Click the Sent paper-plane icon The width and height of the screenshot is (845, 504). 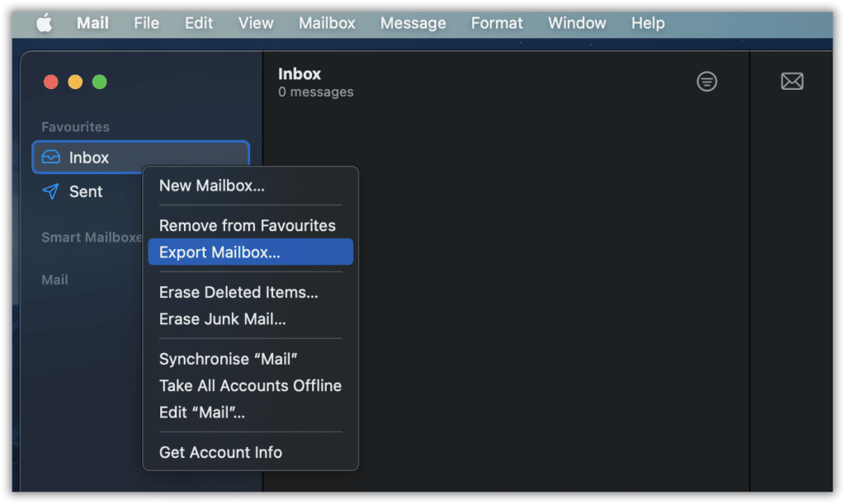pos(51,191)
